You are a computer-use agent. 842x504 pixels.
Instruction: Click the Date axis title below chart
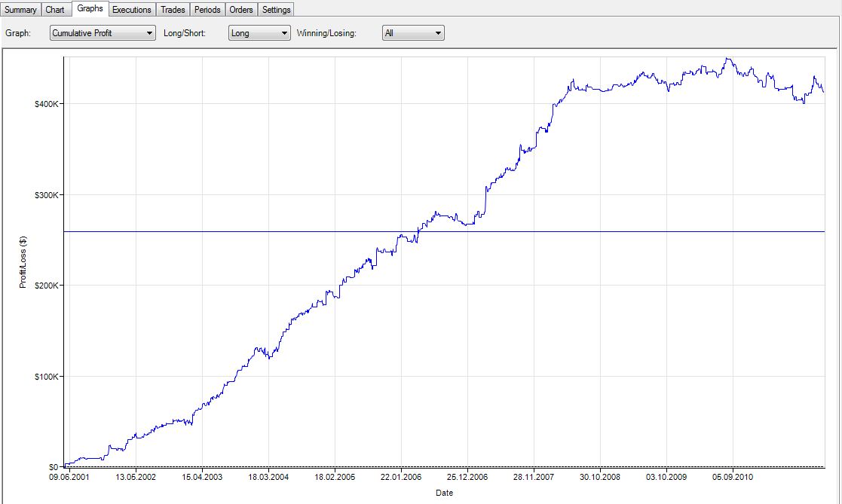444,493
